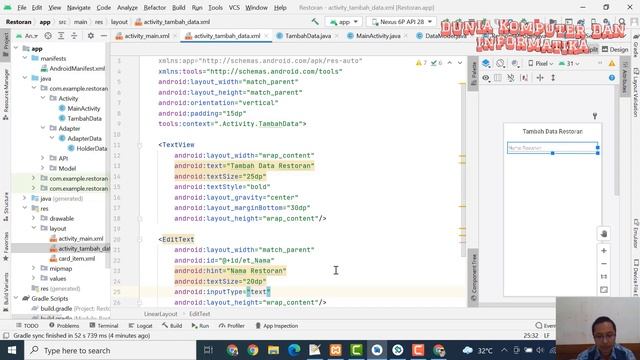640x360 pixels.
Task: Switch editor to Design view mode
Action: (615, 49)
